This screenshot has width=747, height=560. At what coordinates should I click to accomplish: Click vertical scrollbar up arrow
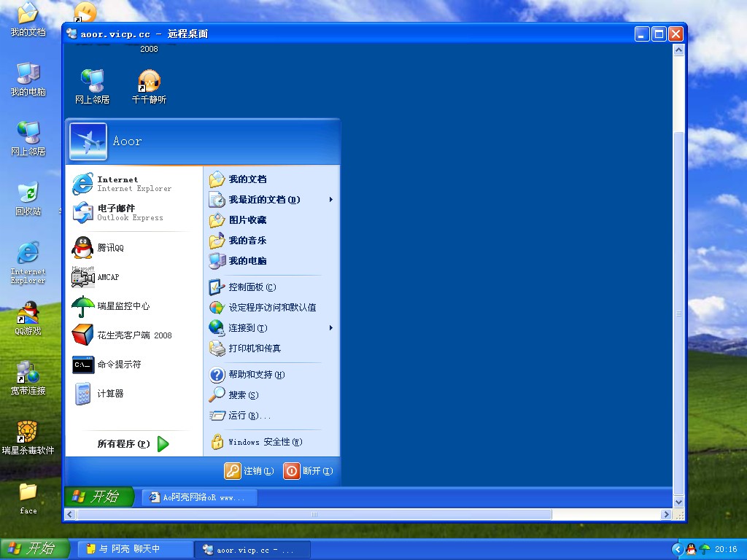click(678, 50)
